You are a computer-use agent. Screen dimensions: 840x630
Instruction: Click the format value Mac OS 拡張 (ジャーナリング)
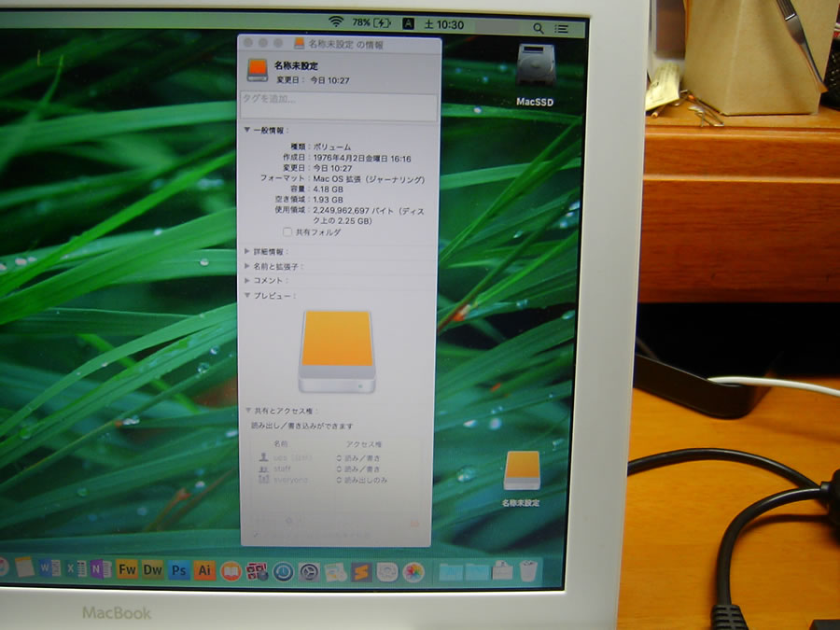pos(369,179)
